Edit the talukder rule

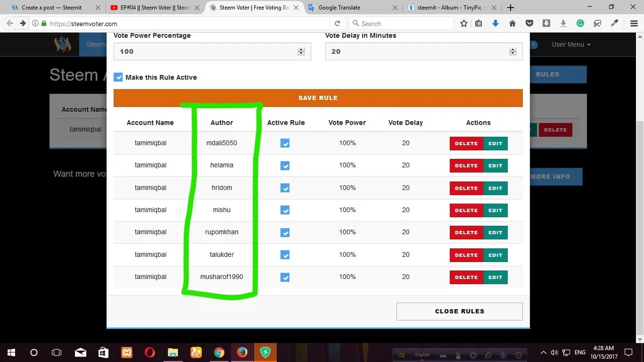pyautogui.click(x=496, y=255)
